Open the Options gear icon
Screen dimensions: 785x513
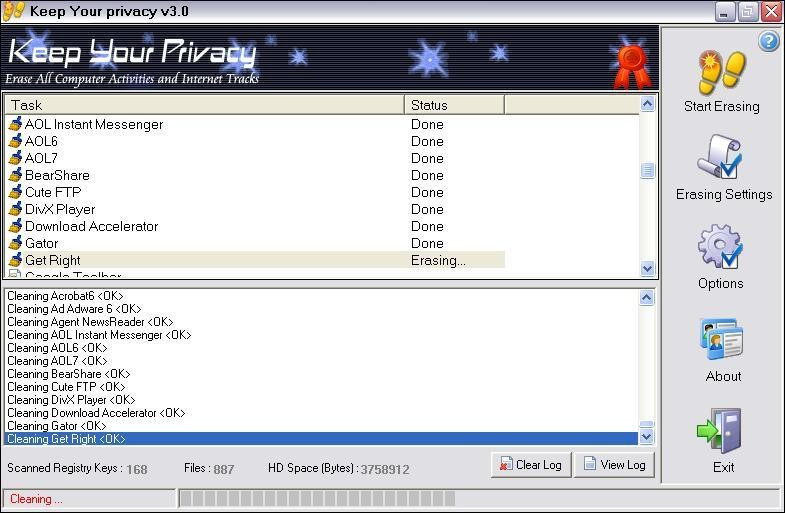pos(720,247)
